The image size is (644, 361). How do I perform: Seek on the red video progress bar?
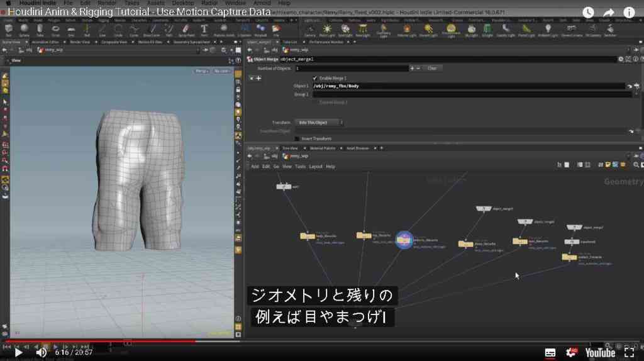101,341
